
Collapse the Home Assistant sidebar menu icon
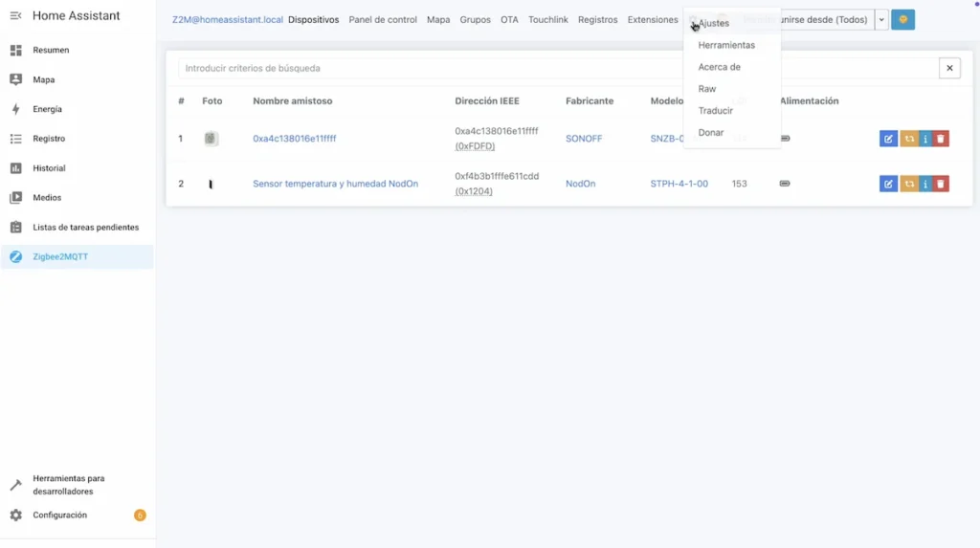(x=15, y=16)
